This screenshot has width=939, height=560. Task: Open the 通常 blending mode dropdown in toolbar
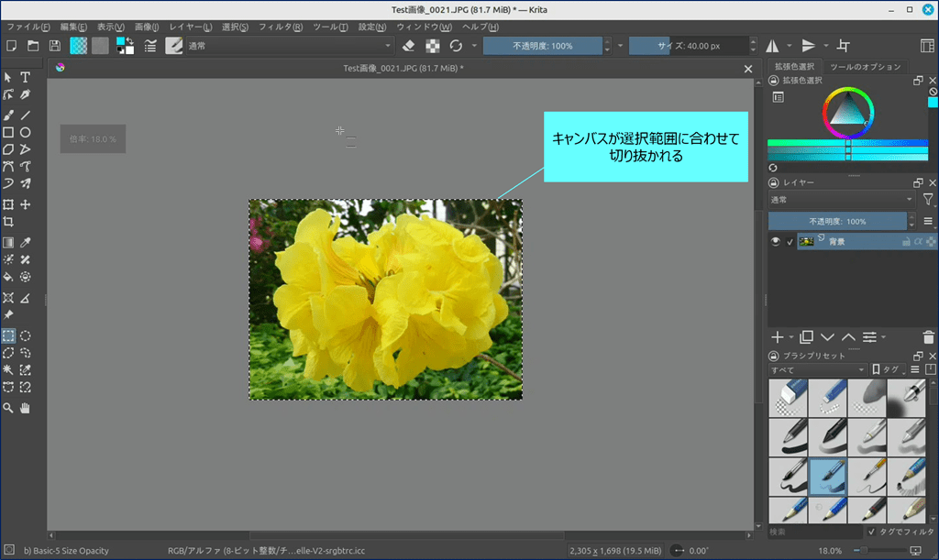(x=290, y=46)
